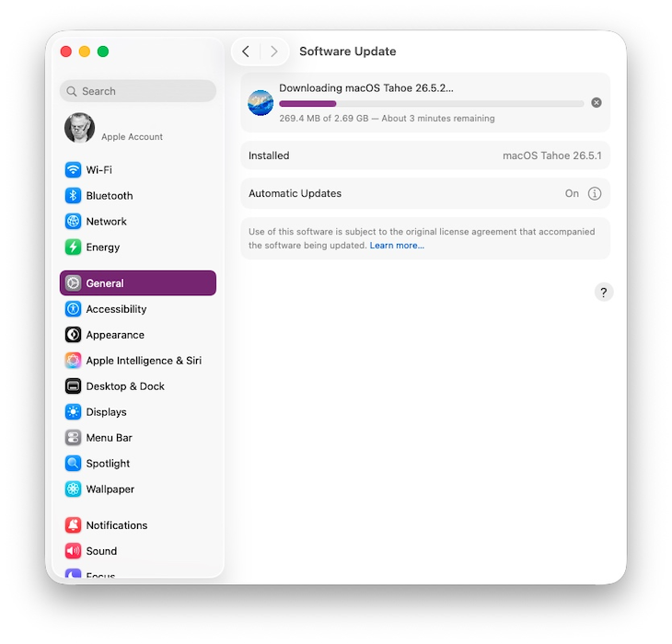
Task: Click the Wi-Fi icon in sidebar
Action: [x=73, y=169]
